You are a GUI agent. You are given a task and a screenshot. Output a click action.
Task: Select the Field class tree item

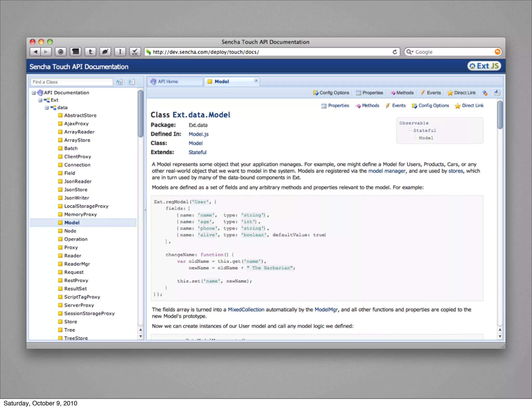[x=69, y=173]
